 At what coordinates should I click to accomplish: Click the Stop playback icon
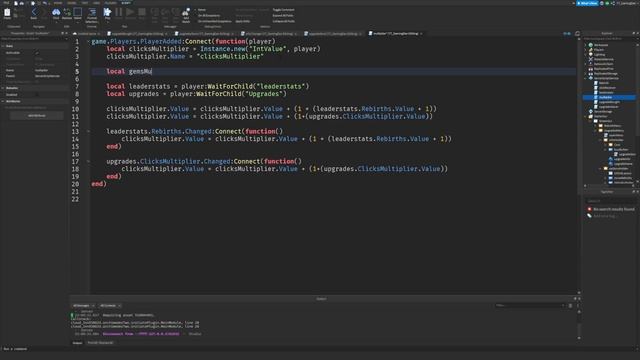(x=142, y=13)
